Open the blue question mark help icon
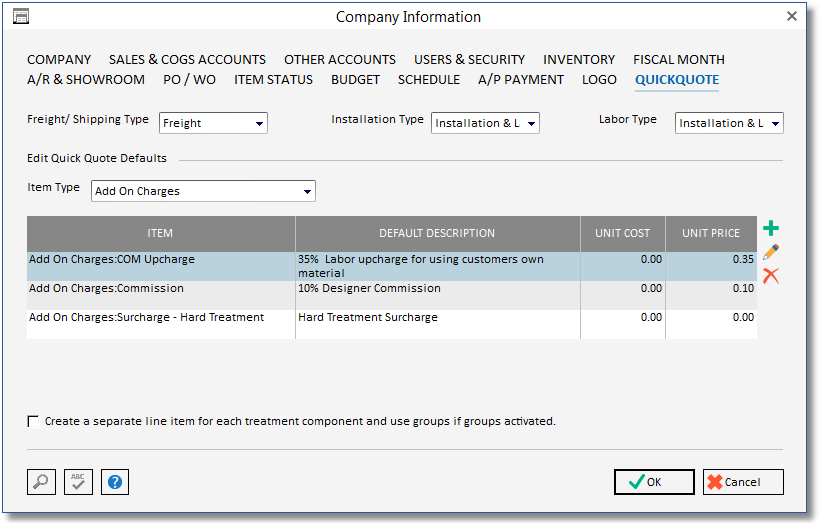This screenshot has height=527, width=821. (115, 481)
